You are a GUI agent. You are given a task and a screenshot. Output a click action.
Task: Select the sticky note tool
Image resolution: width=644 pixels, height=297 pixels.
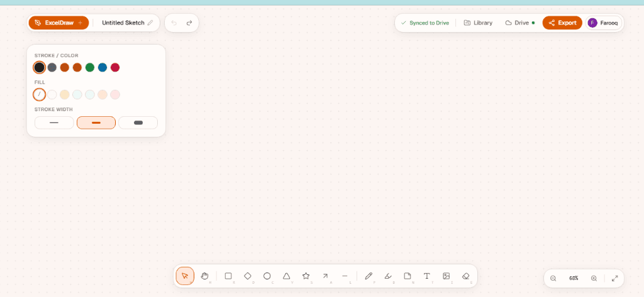(408, 276)
